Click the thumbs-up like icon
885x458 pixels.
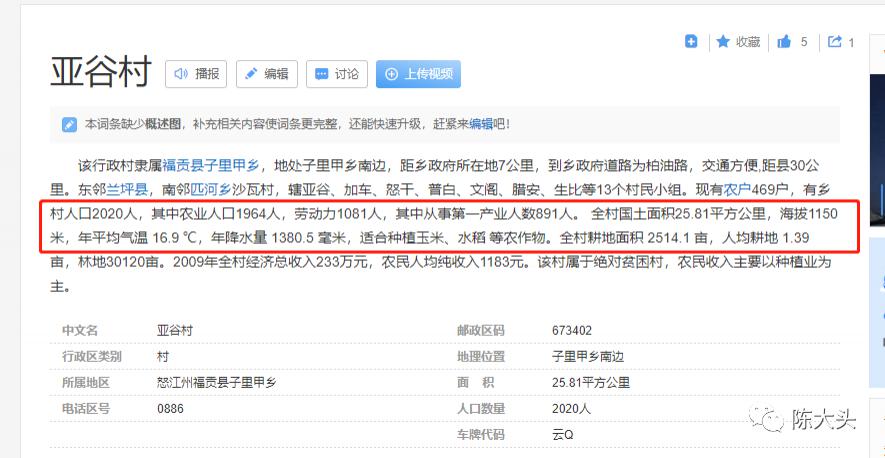tap(784, 42)
